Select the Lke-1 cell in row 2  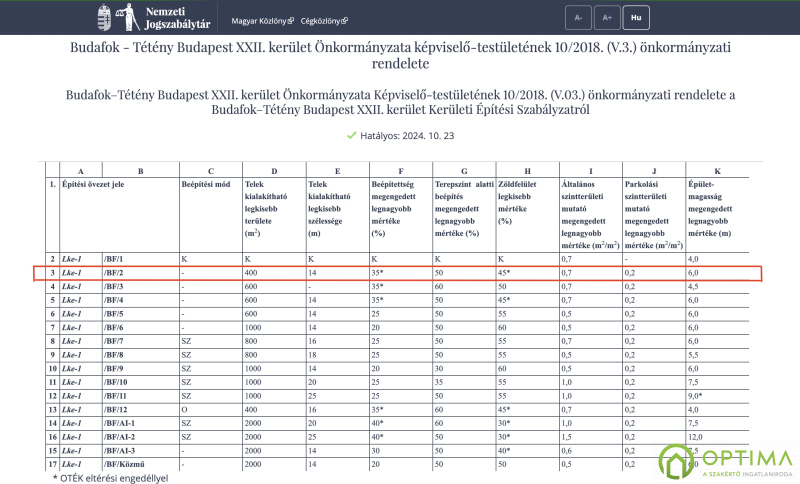click(80, 259)
